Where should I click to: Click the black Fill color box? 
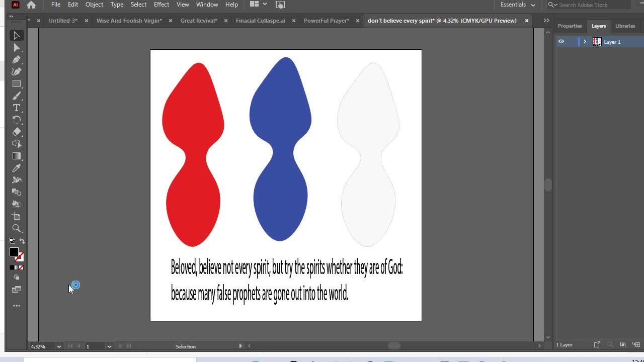14,252
